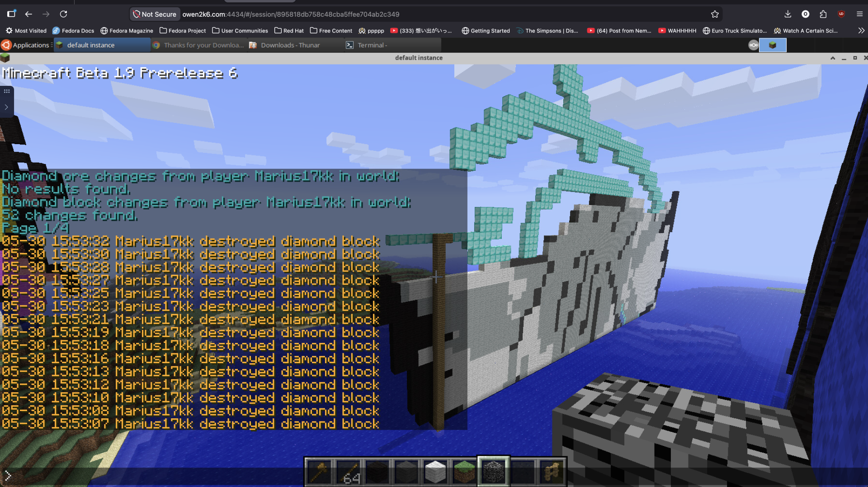Open the extensions puzzle-piece menu
Image resolution: width=868 pixels, height=487 pixels.
point(823,14)
